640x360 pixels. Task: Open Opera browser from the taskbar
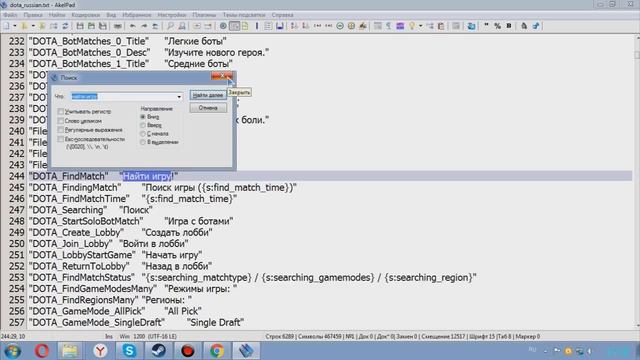42,350
